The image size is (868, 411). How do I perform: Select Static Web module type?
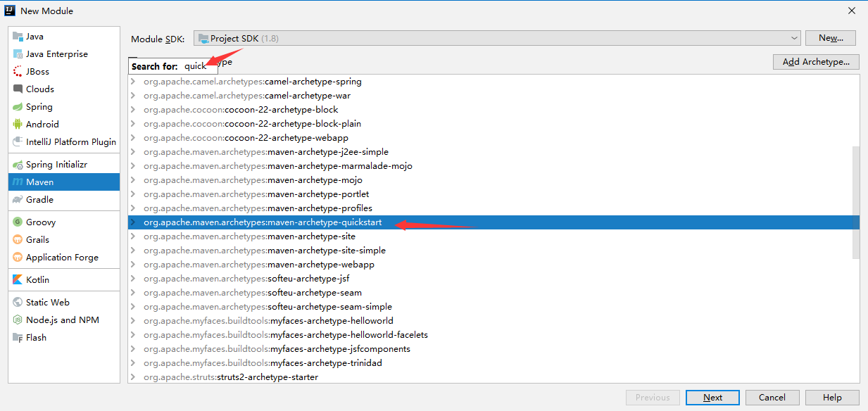click(x=64, y=303)
